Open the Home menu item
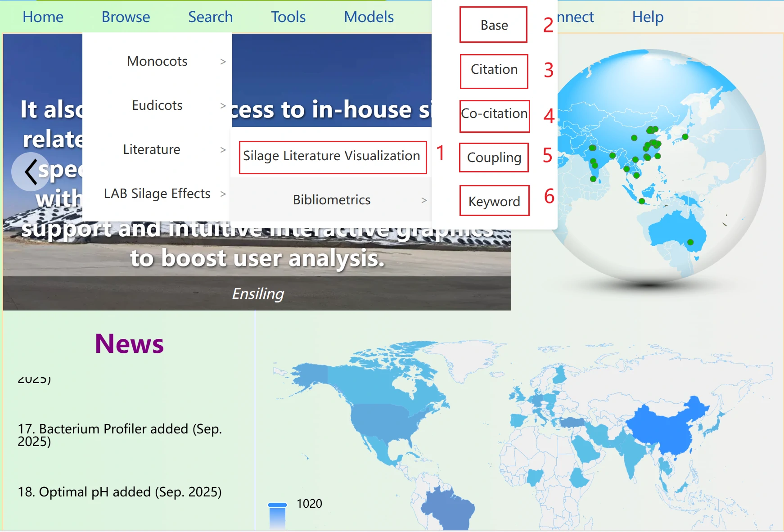The height and width of the screenshot is (532, 784). (42, 17)
